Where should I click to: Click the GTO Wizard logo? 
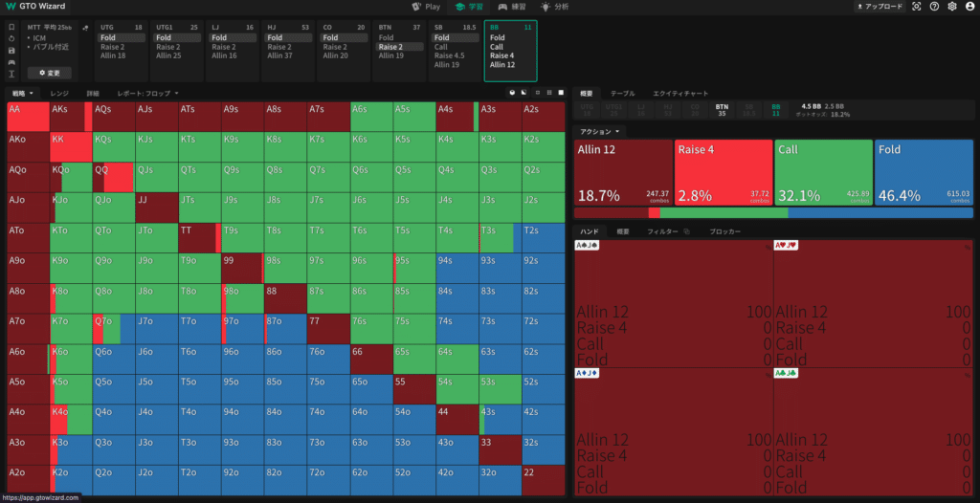coord(33,7)
